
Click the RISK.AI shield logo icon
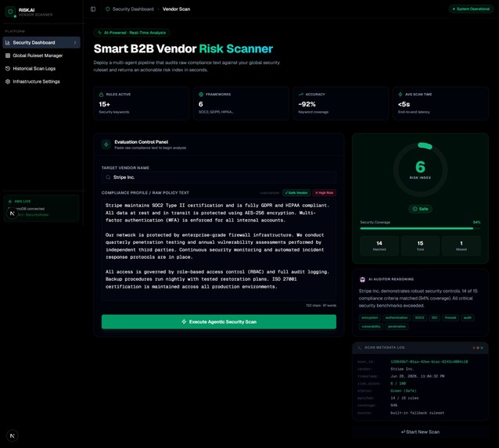coord(10,12)
